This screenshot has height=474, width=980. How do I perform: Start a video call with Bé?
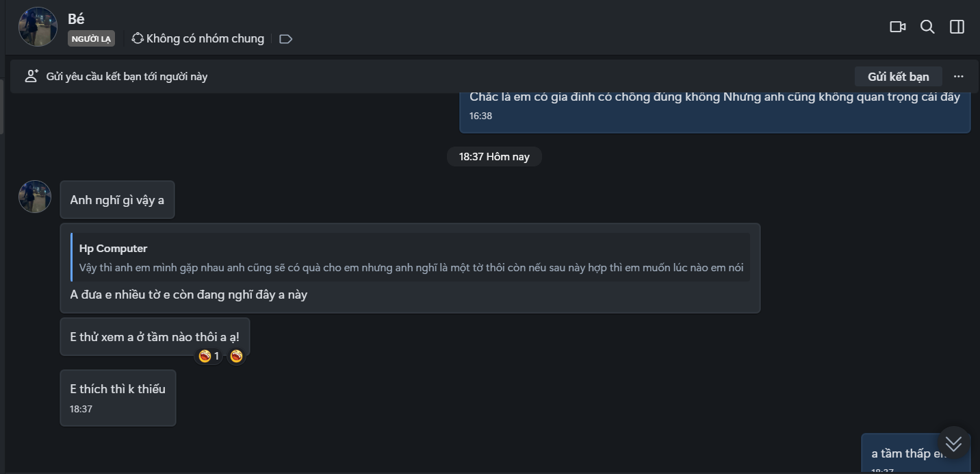click(x=897, y=27)
